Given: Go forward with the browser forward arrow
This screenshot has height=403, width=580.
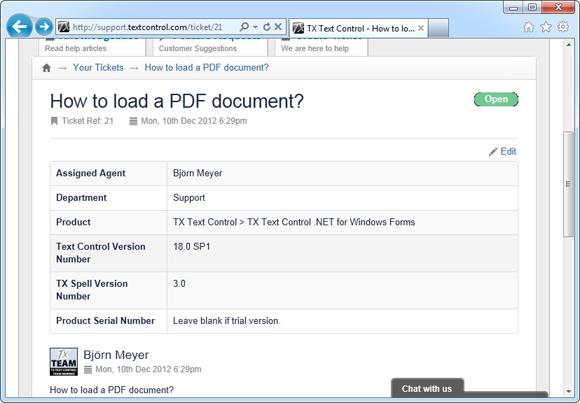Looking at the screenshot, I should click(44, 27).
